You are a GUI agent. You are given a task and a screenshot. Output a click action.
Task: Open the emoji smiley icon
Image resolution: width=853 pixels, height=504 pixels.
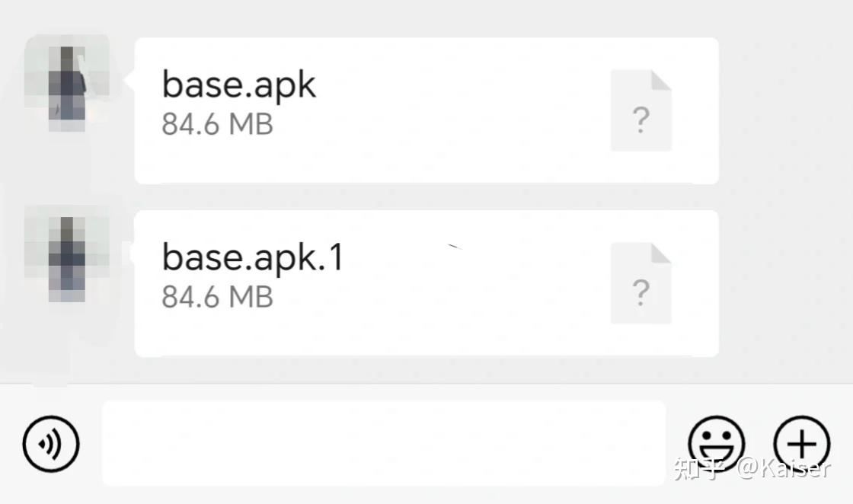click(714, 444)
